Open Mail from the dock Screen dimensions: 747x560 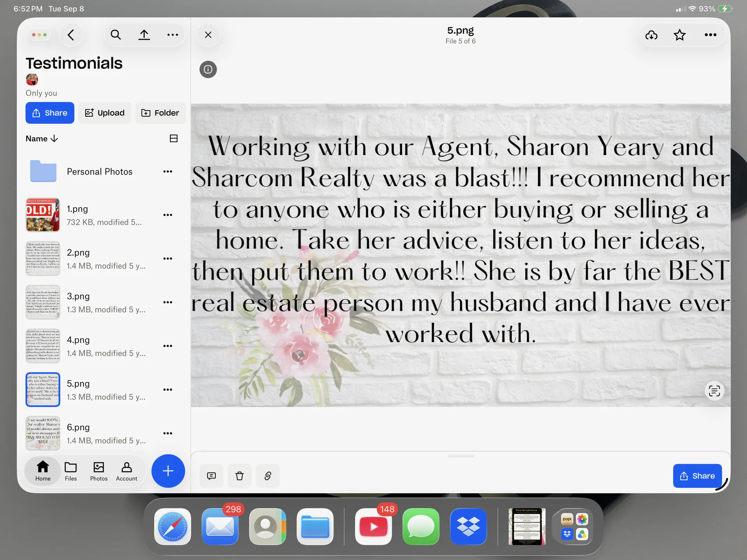(220, 527)
